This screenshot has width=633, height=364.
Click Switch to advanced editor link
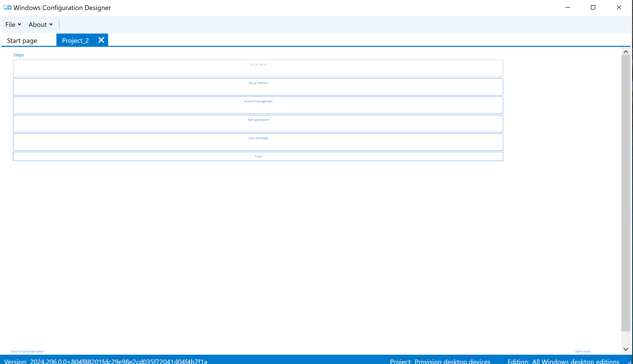click(27, 351)
